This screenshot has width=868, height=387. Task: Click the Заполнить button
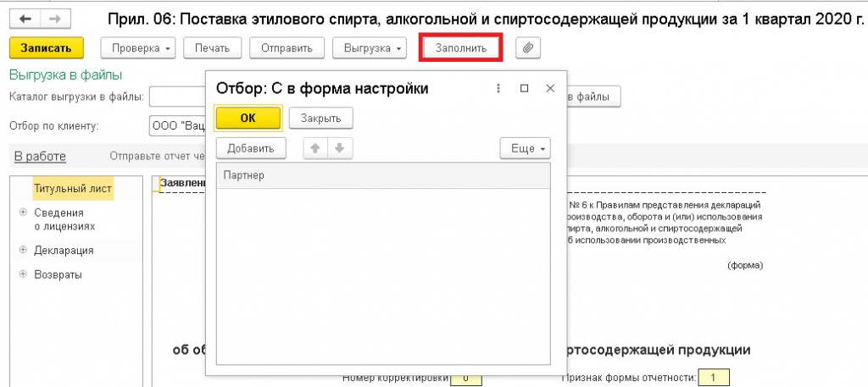pos(460,48)
